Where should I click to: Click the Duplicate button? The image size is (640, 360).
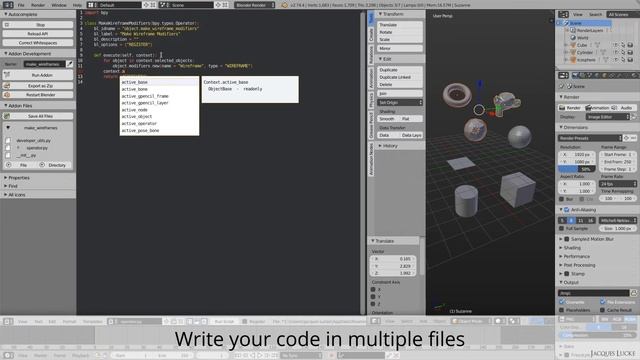[400, 70]
